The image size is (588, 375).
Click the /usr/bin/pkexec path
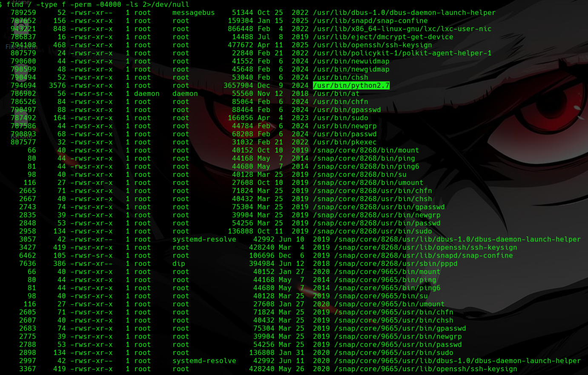(345, 142)
